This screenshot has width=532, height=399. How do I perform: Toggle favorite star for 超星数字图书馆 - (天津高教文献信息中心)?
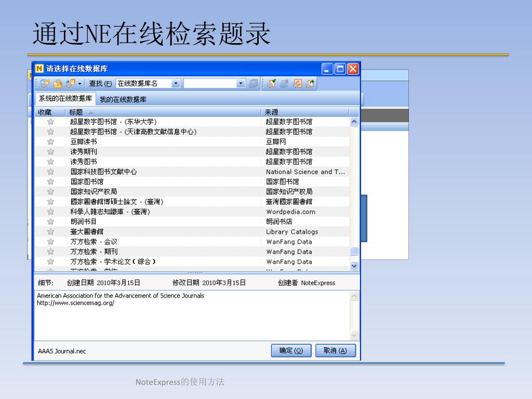pyautogui.click(x=50, y=131)
